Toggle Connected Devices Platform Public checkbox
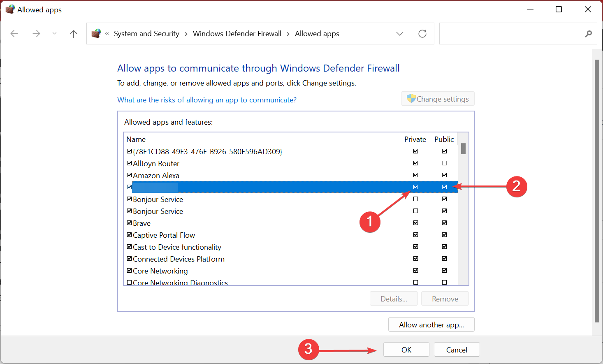Screen dimensions: 603x364 tap(444, 259)
